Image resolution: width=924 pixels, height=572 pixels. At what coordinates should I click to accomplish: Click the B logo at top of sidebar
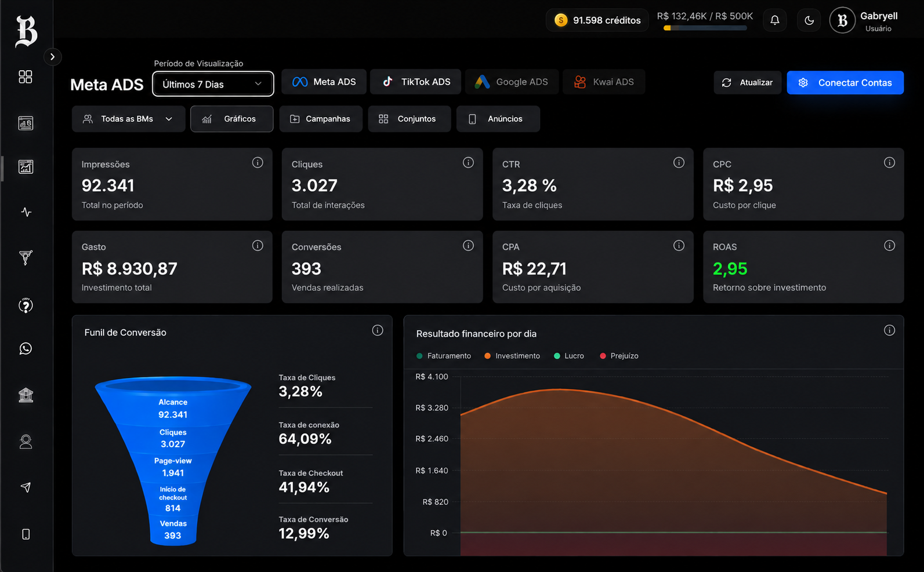[26, 31]
